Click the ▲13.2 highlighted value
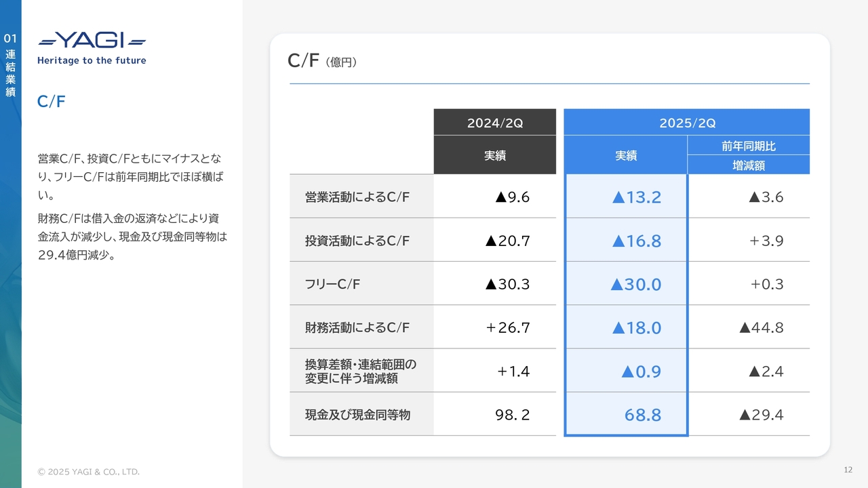This screenshot has width=868, height=488. (x=636, y=197)
